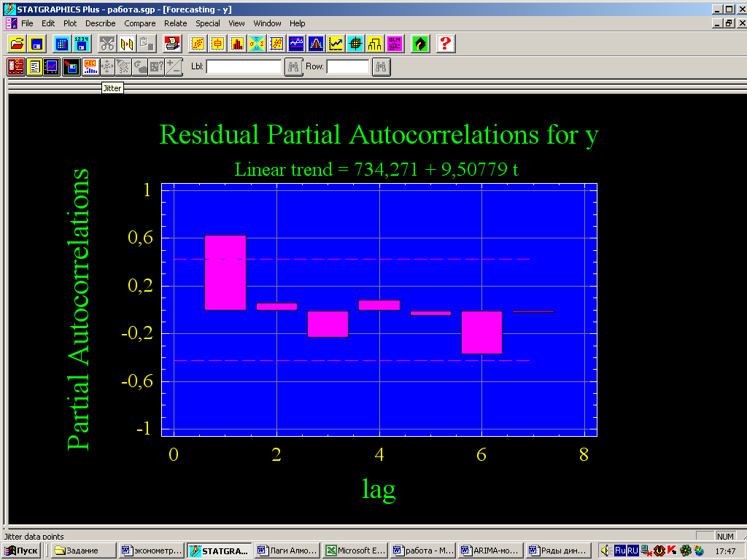The width and height of the screenshot is (747, 560).
Task: Switch to the ARIMA Word document taskbar button
Action: (491, 551)
